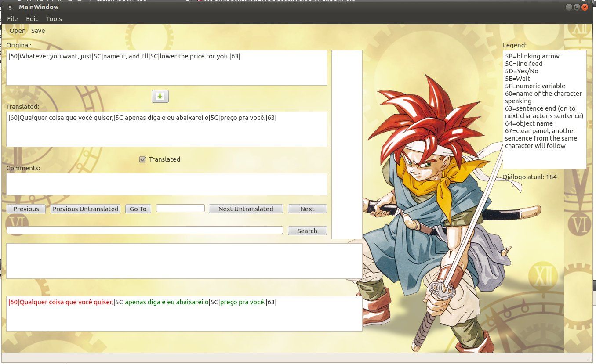This screenshot has height=364, width=596.
Task: Click Save in the toolbar
Action: tap(38, 31)
